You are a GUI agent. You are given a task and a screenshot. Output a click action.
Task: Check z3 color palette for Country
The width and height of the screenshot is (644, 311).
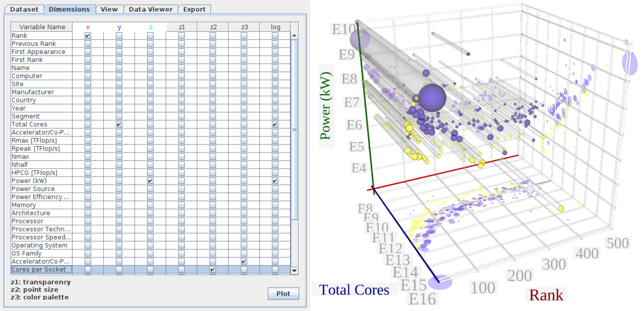244,100
